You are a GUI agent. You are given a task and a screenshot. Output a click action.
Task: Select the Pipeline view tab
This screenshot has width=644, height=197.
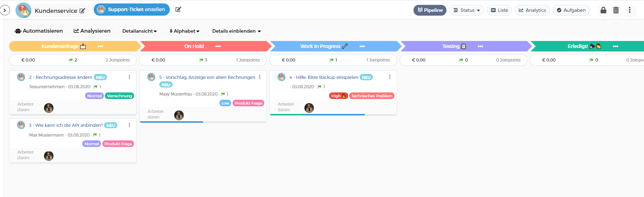coord(430,10)
